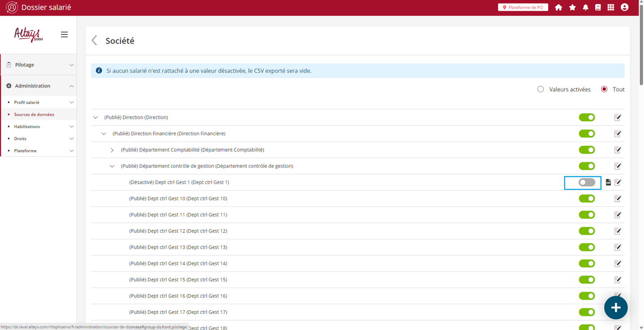
Task: Expand the Département Comptabilité node
Action: pyautogui.click(x=112, y=150)
